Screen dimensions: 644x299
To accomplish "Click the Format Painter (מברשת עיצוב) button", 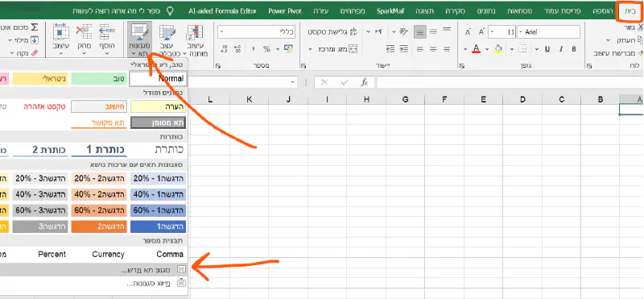I will pyautogui.click(x=618, y=53).
